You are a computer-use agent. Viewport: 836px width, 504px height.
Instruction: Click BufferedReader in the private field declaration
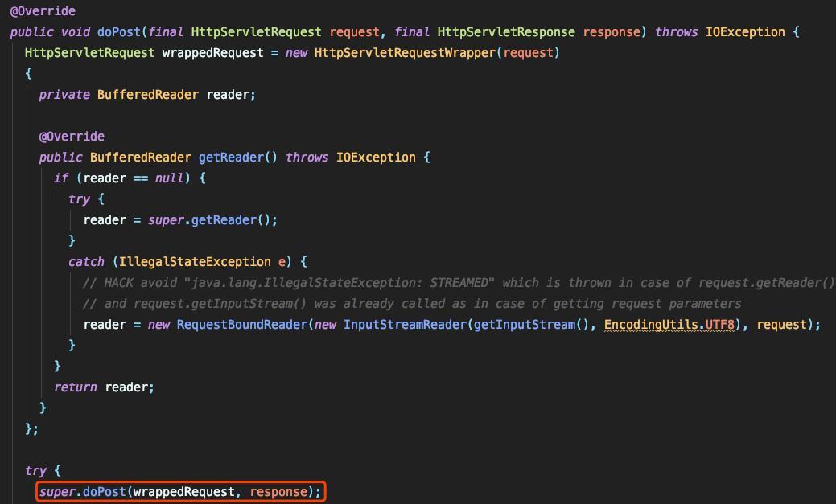pos(148,95)
